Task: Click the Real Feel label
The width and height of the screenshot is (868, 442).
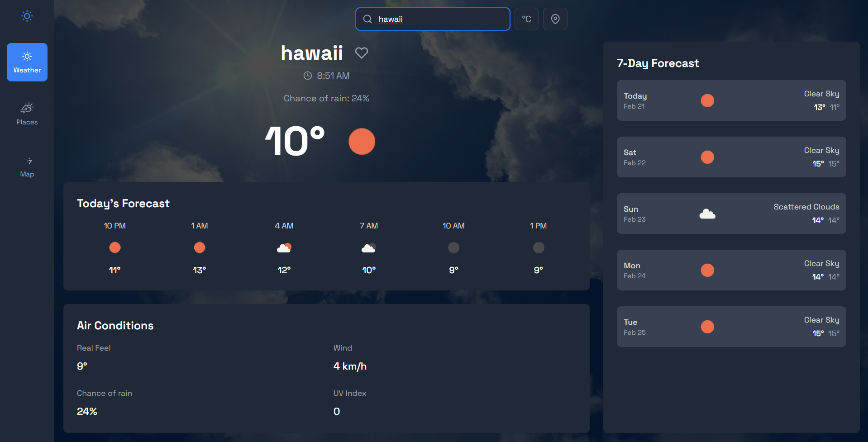Action: coord(94,348)
